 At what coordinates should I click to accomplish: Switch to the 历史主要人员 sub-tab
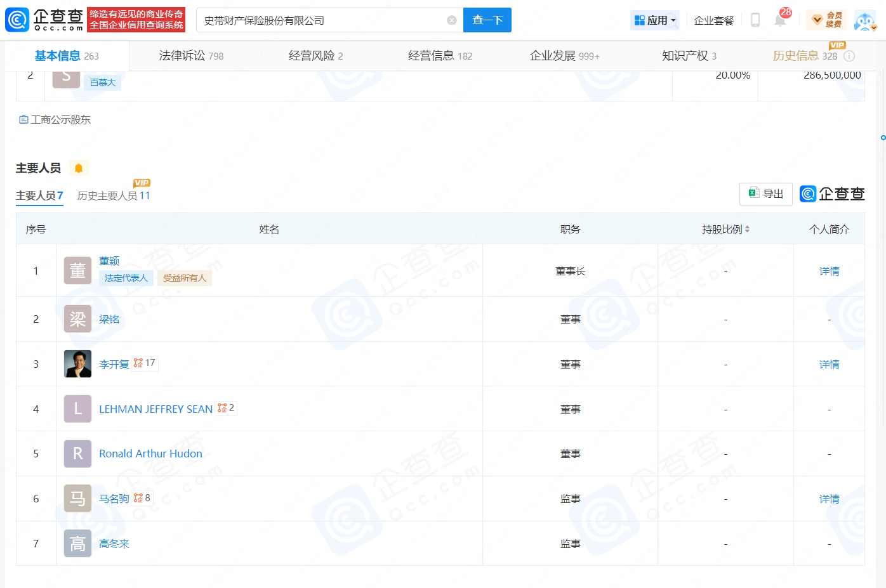pos(113,195)
